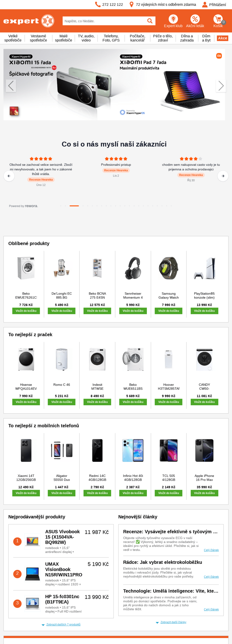Show previous customer review arrow
Viewport: 232px width, 644px height.
[9, 176]
